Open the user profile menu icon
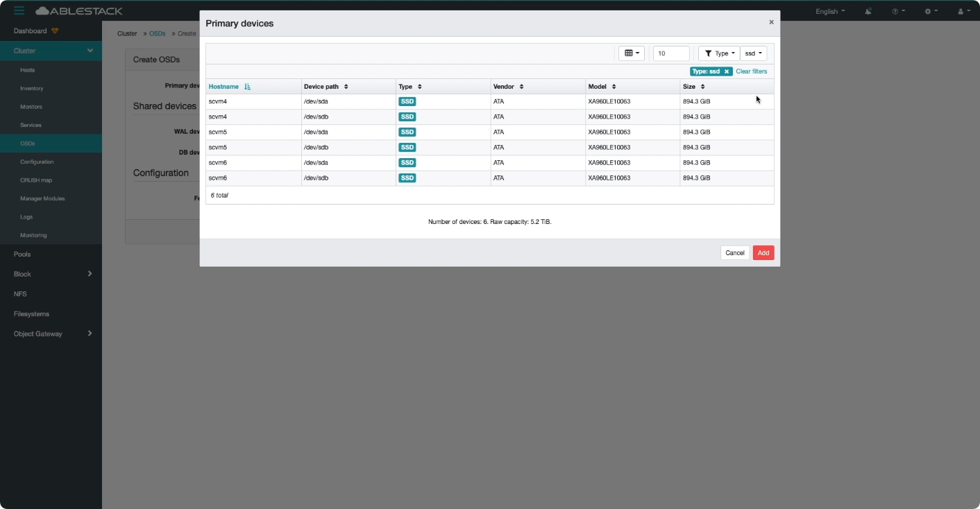Viewport: 980px width, 509px height. click(964, 11)
